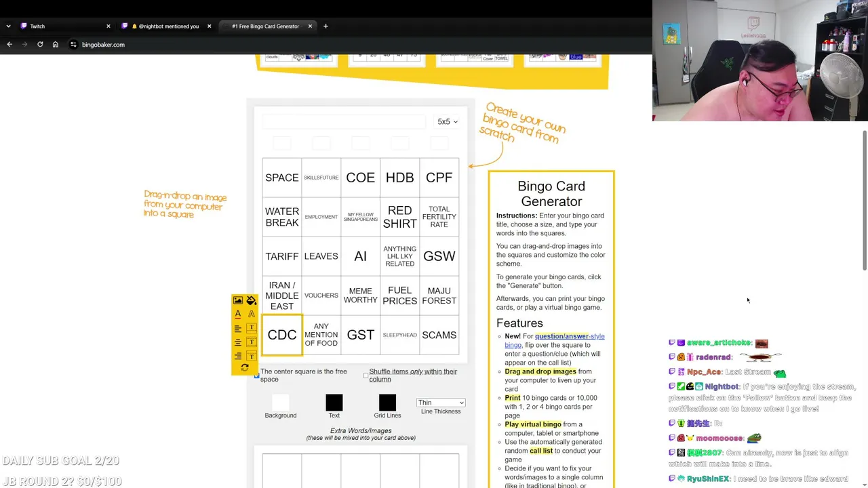The height and width of the screenshot is (488, 868).
Task: Select the TARIFF square
Action: (282, 256)
